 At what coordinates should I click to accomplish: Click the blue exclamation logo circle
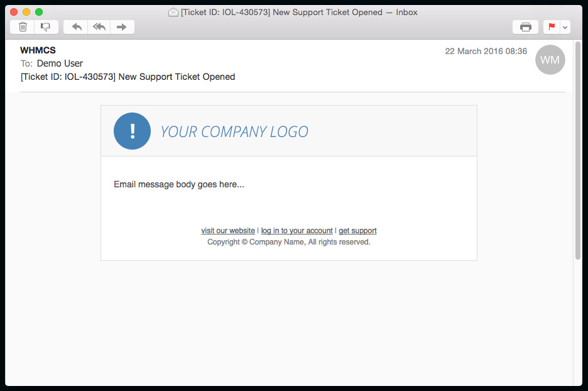point(132,131)
